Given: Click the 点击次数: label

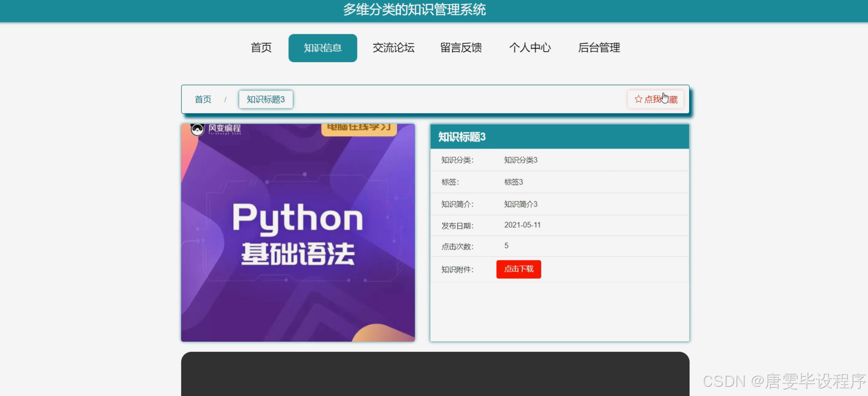Looking at the screenshot, I should [x=457, y=247].
